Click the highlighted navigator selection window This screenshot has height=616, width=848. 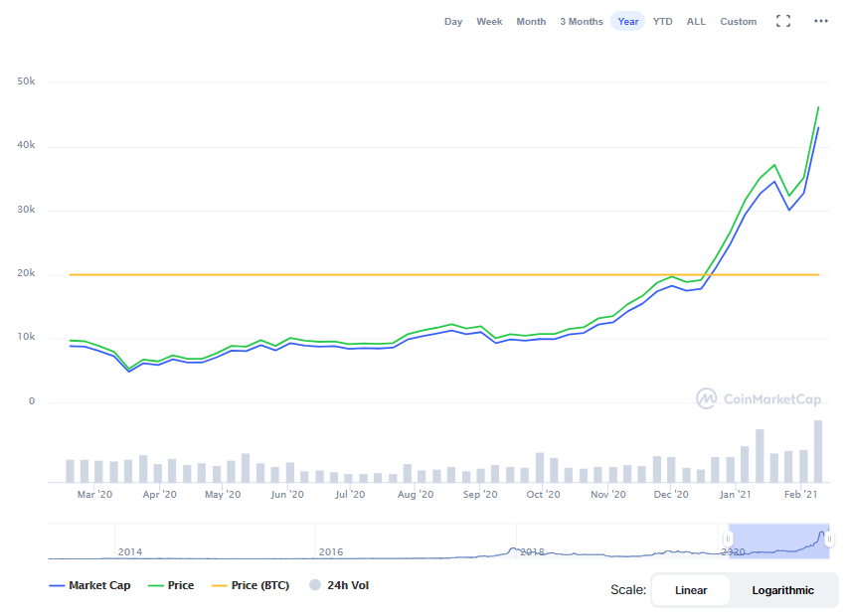[778, 540]
